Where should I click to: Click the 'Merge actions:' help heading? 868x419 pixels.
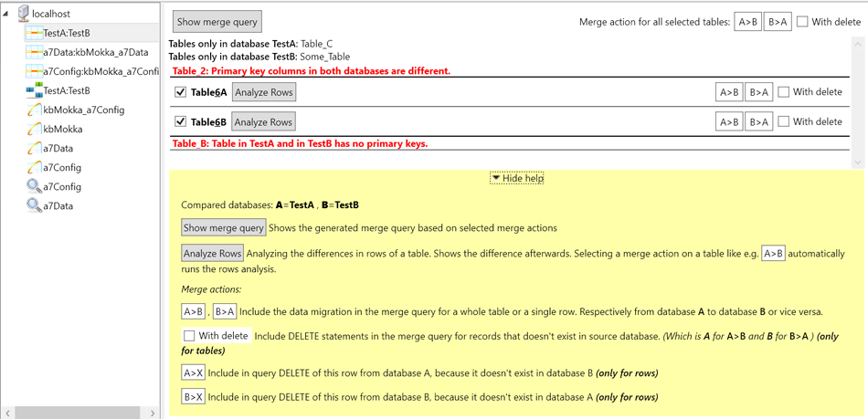pyautogui.click(x=211, y=288)
